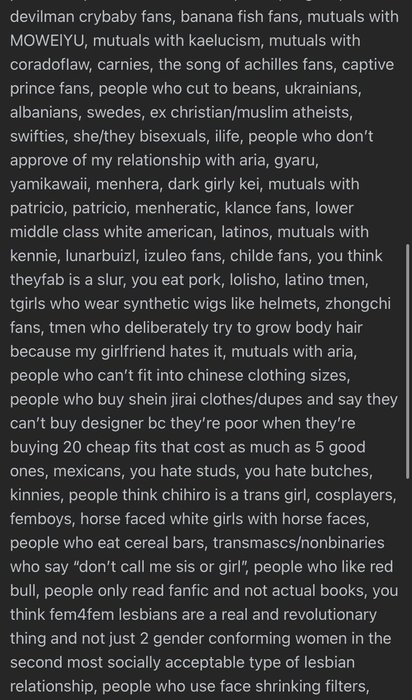Click the word revolutionary

(326, 614)
